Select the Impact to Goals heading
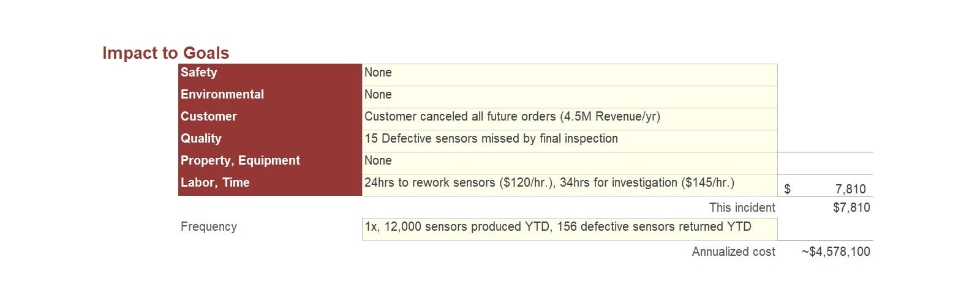The height and width of the screenshot is (306, 980). [165, 53]
